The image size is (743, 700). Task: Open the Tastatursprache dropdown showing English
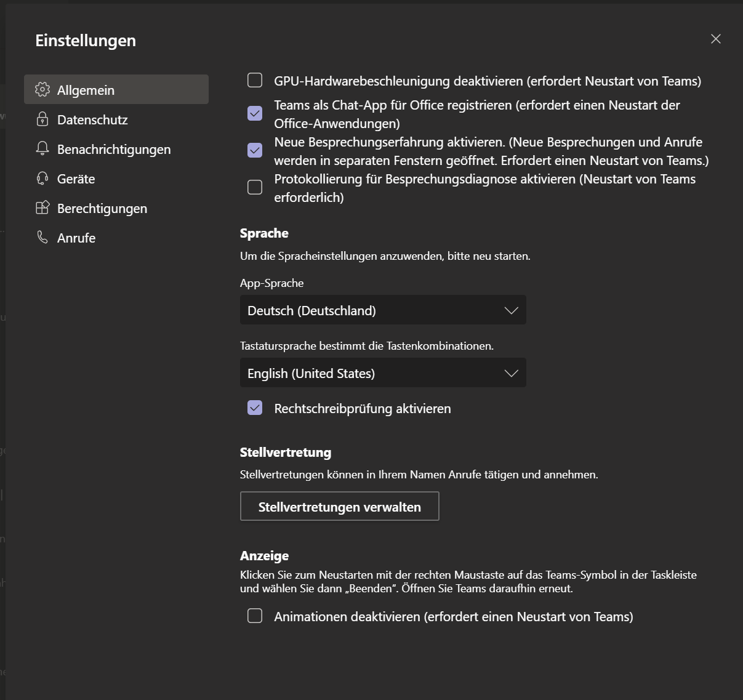tap(383, 373)
